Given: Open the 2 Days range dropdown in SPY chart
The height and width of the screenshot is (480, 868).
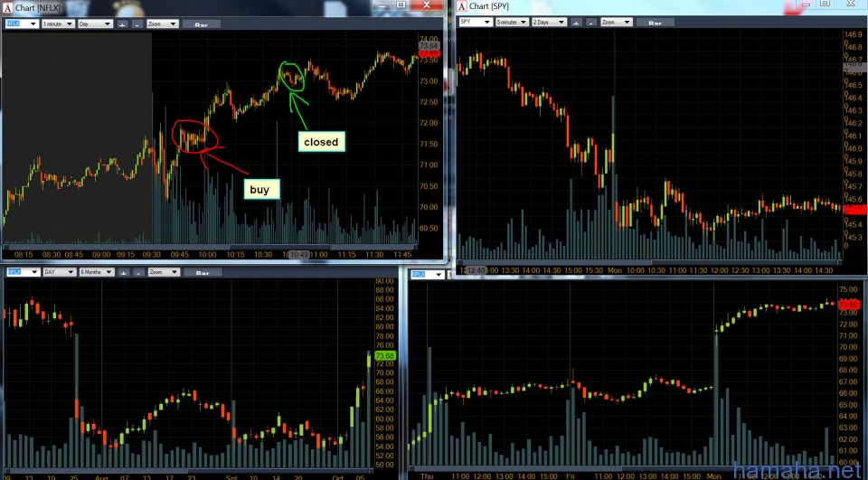Looking at the screenshot, I should pyautogui.click(x=549, y=22).
